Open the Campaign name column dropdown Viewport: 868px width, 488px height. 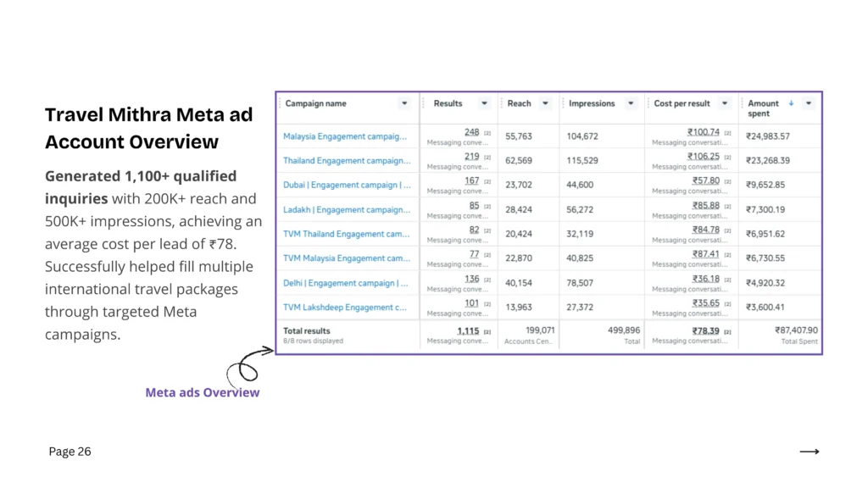pyautogui.click(x=404, y=103)
